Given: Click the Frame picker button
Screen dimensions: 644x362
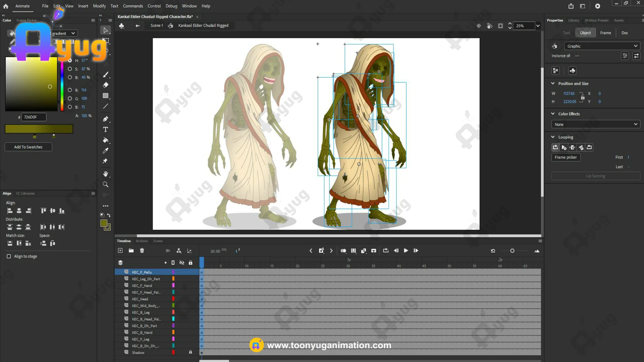Looking at the screenshot, I should point(566,157).
